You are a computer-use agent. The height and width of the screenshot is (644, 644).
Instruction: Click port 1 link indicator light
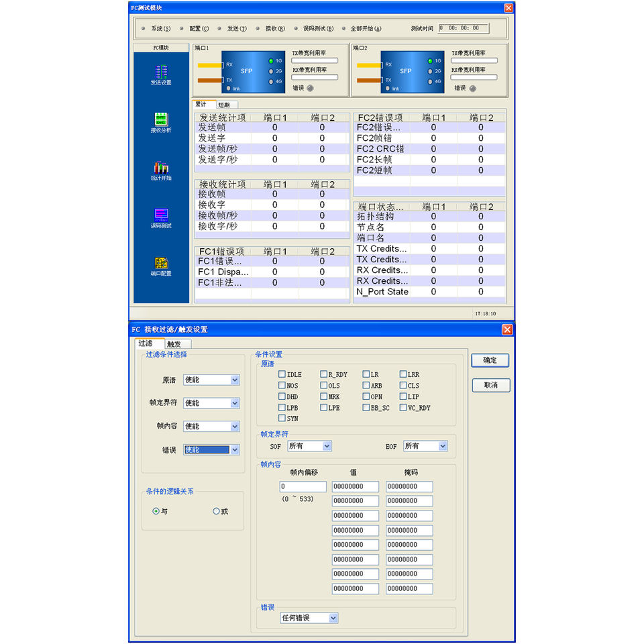click(x=229, y=89)
